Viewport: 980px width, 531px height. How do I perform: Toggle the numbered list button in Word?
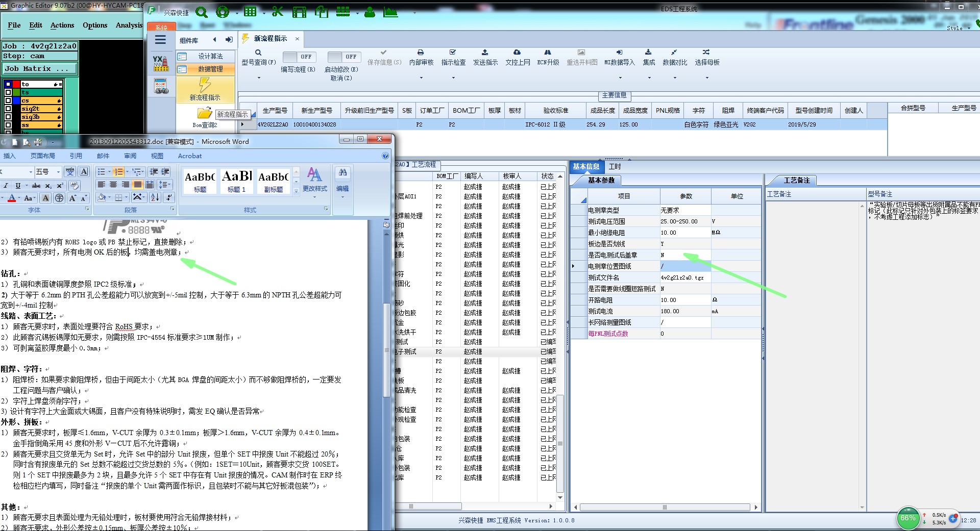[118, 172]
